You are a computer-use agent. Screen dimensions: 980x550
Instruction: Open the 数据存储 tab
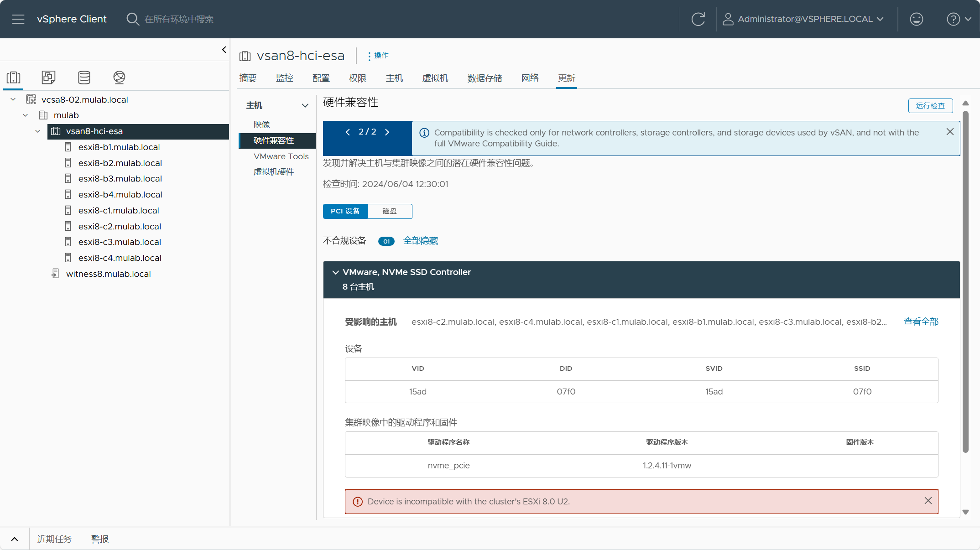(485, 78)
